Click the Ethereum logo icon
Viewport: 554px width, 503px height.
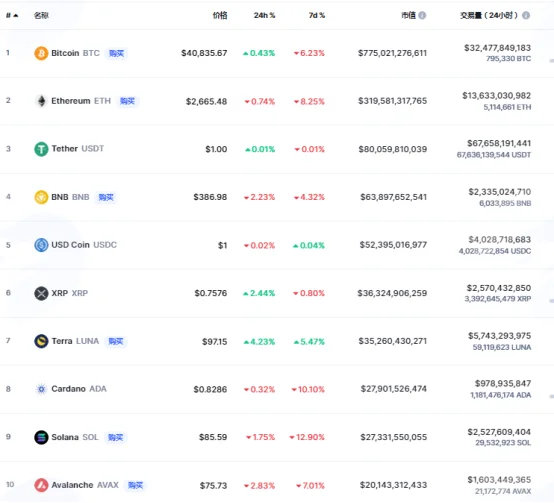pos(41,101)
